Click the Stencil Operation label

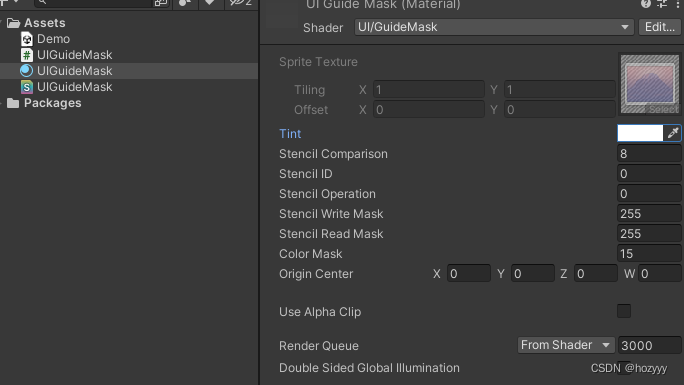(x=327, y=194)
